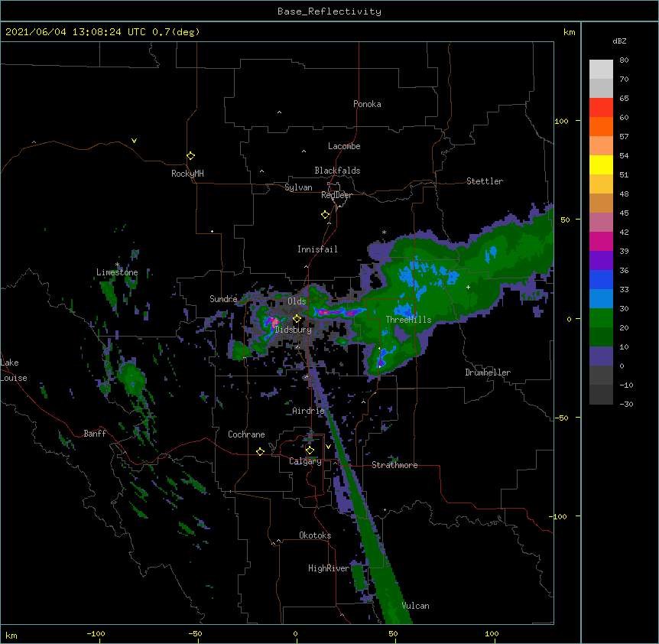The image size is (659, 644).
Task: Click the -50 tick on the right axis
Action: [x=561, y=418]
